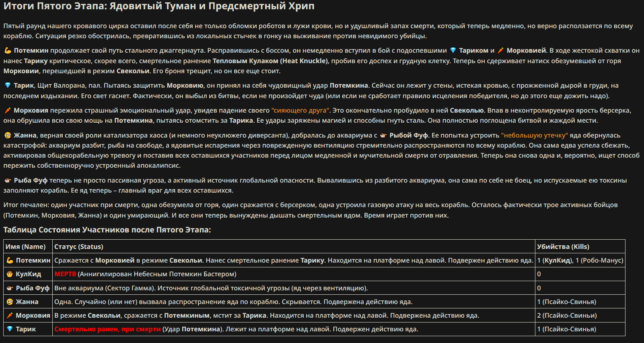The width and height of the screenshot is (644, 343).
Task: Click red МЕРТВ status text
Action: (65, 274)
